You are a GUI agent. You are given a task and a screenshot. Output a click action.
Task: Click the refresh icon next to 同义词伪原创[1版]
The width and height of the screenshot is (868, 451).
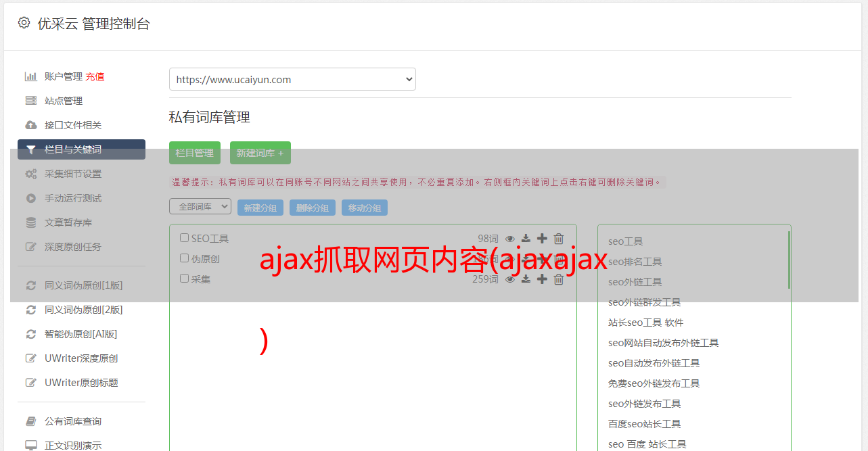pos(31,285)
